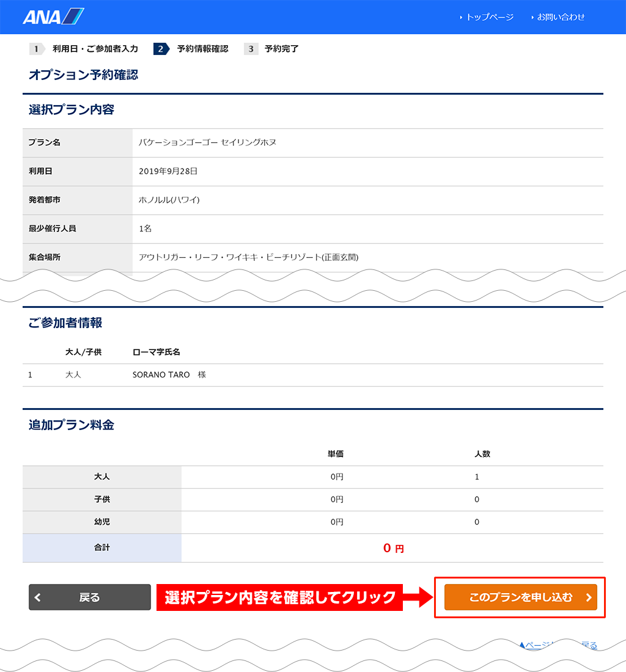Viewport: 626px width, 672px height.
Task: Open the お問い合わせ link
Action: click(561, 17)
